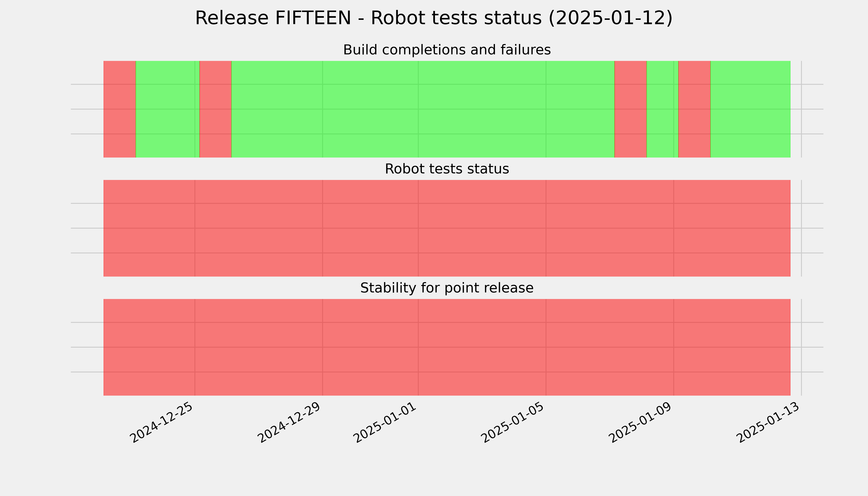Click the 'Robot tests status' subplot heading
Viewport: 868px width, 496px height.
click(x=447, y=169)
